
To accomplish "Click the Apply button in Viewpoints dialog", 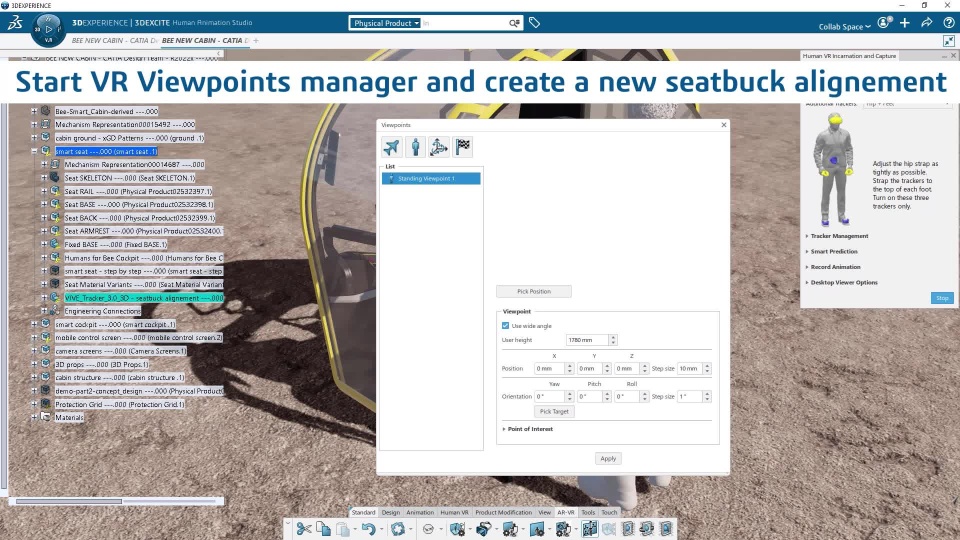I will click(608, 459).
